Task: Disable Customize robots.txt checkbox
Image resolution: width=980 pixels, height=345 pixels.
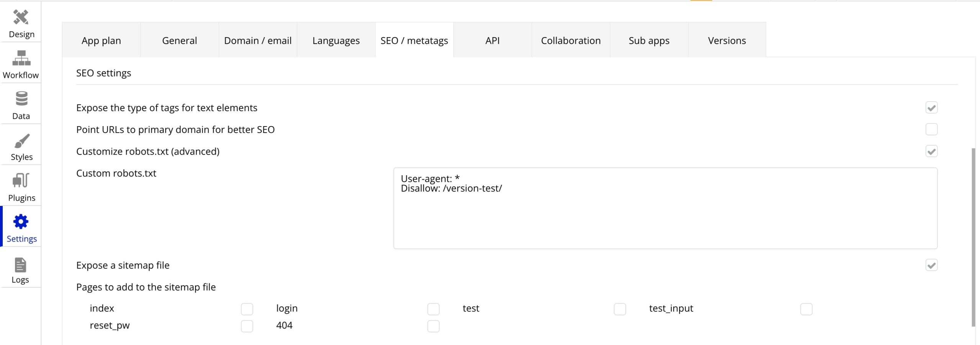Action: (931, 151)
